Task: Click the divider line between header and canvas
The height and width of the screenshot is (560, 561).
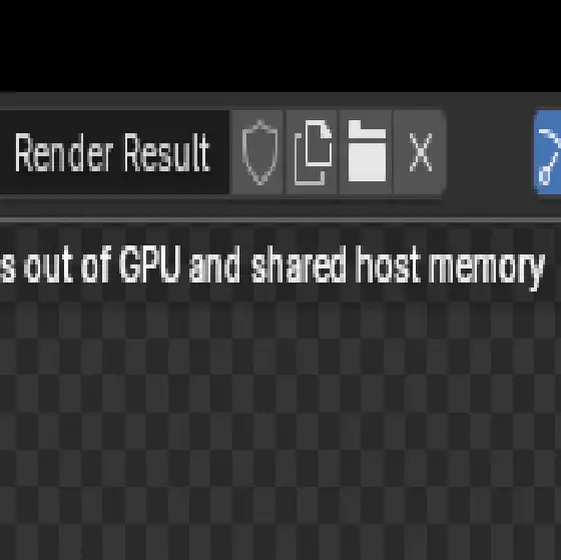Action: (x=280, y=219)
